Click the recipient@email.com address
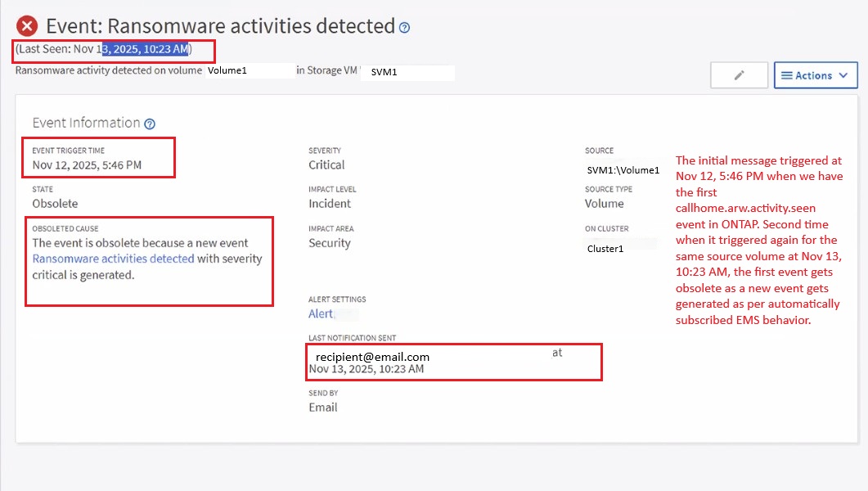The width and height of the screenshot is (868, 491). (372, 357)
